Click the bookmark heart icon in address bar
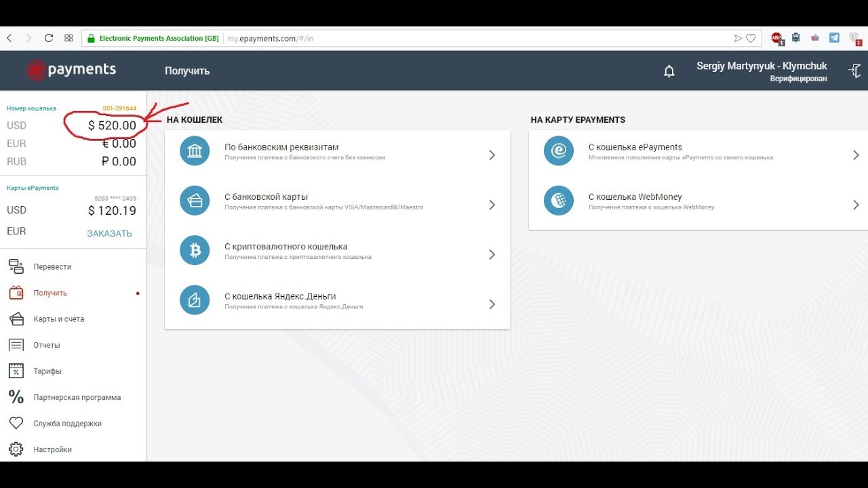Image resolution: width=868 pixels, height=488 pixels. tap(751, 39)
